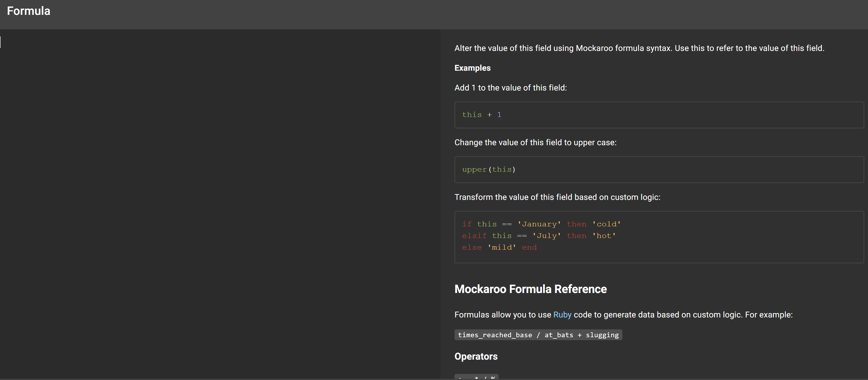Viewport: 868px width, 380px height.
Task: Click the Examples subheading
Action: tap(472, 68)
